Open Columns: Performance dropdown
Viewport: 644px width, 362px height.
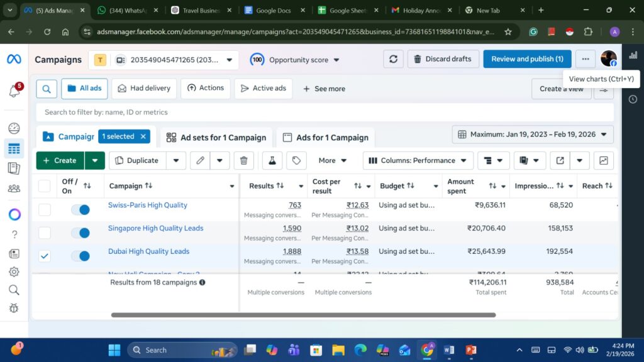click(x=418, y=160)
